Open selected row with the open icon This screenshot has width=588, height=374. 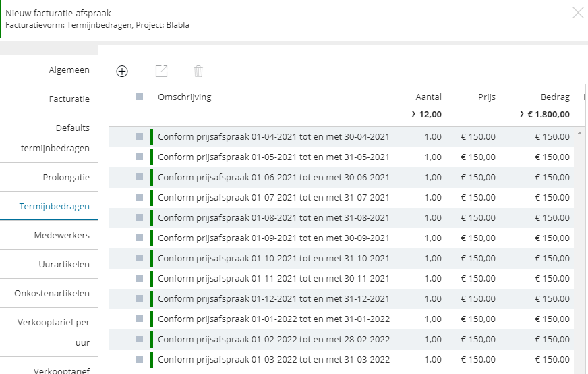pos(161,71)
